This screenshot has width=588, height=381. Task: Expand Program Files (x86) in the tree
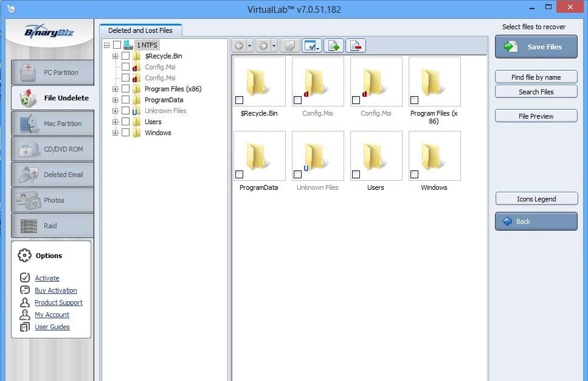coord(115,89)
